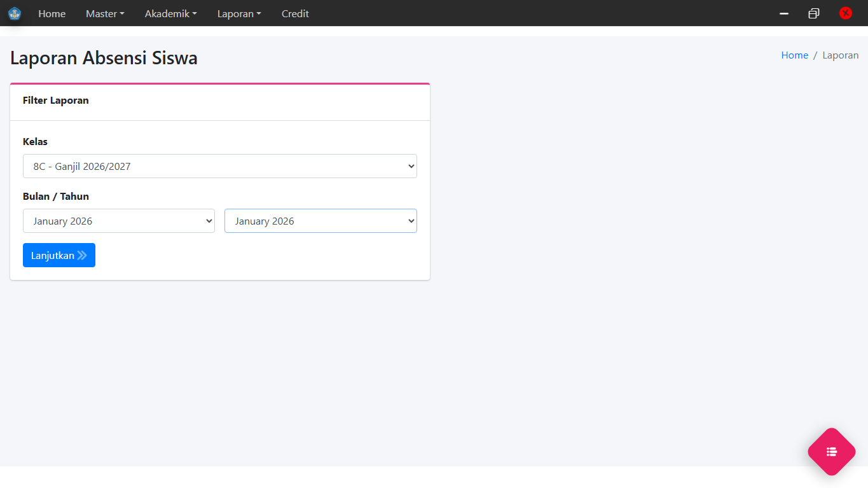Expand the second January 2026 month dropdown

pos(320,221)
